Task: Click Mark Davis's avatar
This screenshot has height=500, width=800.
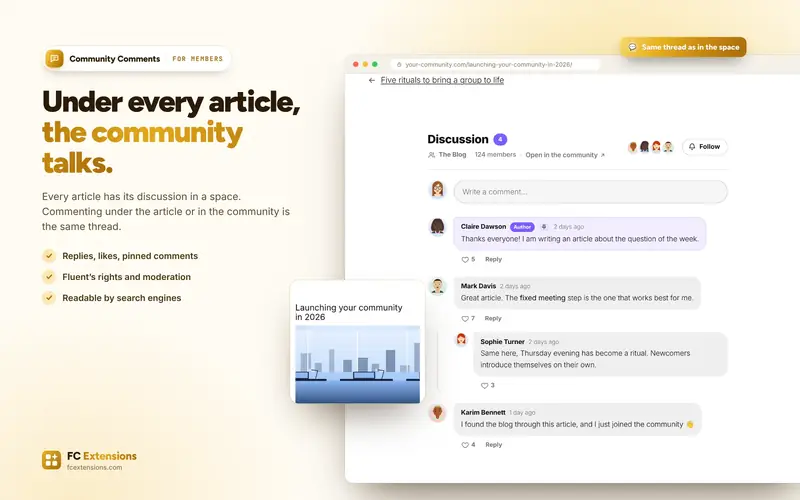Action: [437, 286]
